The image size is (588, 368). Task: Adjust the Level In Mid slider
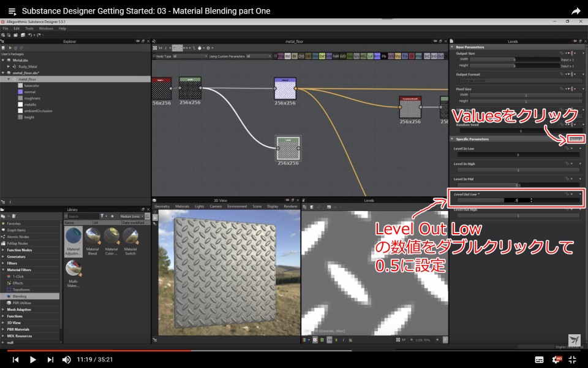(x=518, y=185)
